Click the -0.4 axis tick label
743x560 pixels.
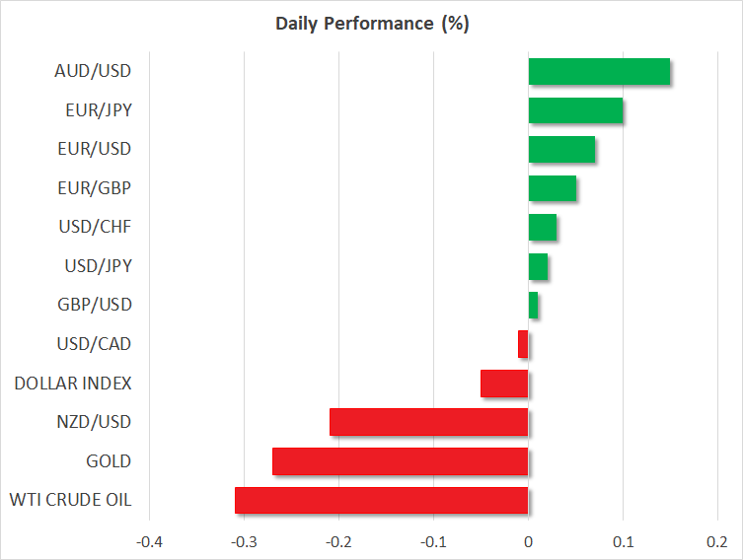pos(149,541)
